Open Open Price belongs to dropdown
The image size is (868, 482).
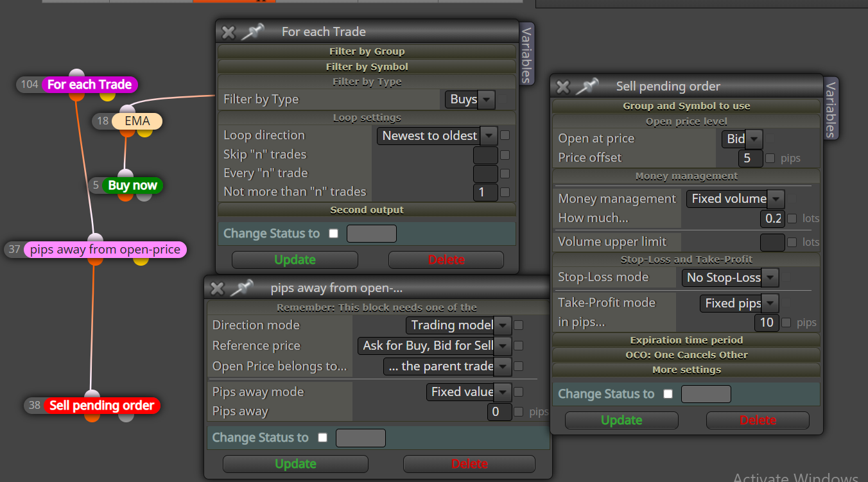click(447, 366)
